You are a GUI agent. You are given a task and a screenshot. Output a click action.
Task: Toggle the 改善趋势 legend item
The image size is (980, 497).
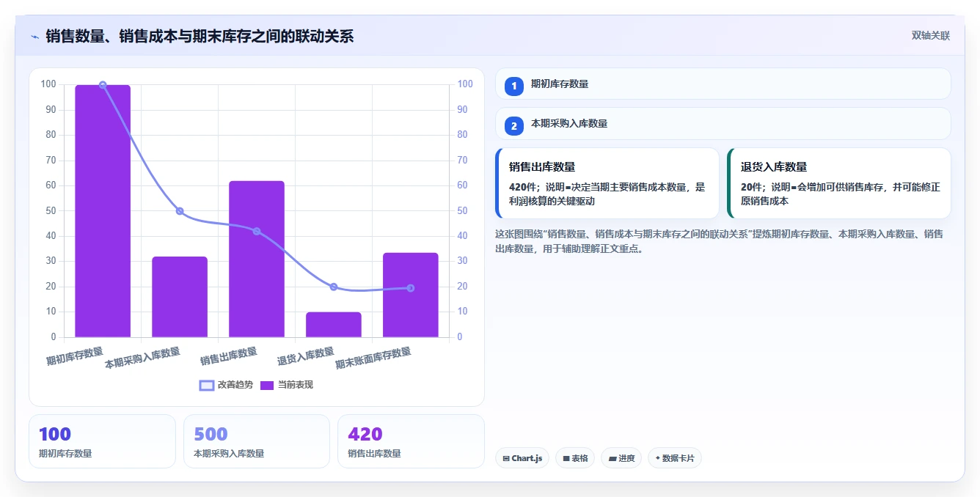226,385
